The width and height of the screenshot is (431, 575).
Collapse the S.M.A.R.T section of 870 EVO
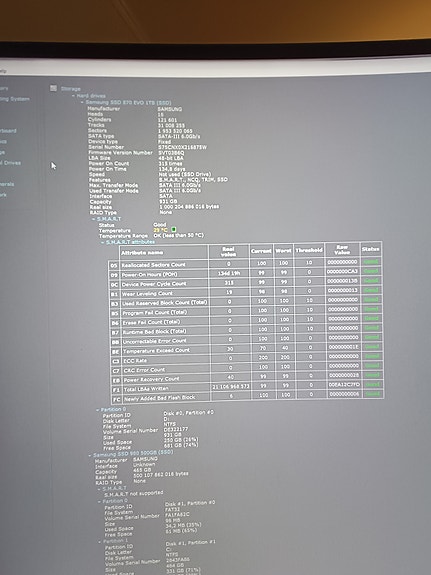tap(94, 219)
